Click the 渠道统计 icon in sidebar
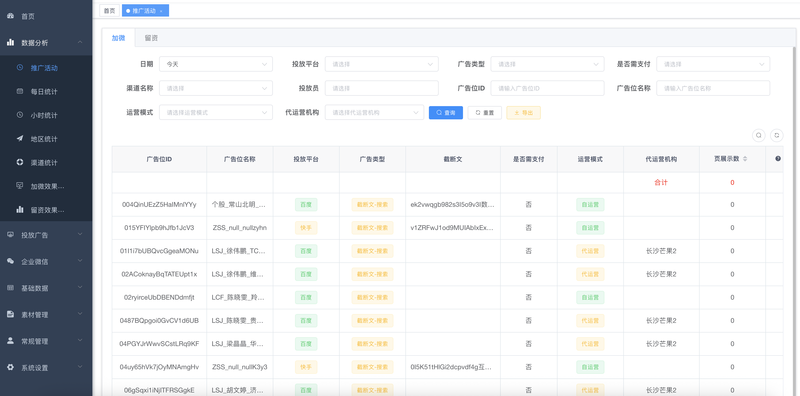Viewport: 800px width, 396px height. coord(20,162)
